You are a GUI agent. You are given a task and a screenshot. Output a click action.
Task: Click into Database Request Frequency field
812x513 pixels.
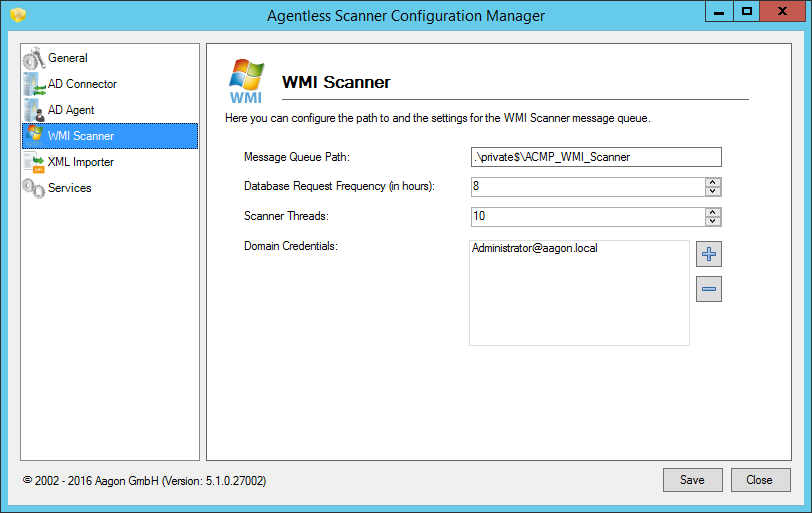coord(588,186)
